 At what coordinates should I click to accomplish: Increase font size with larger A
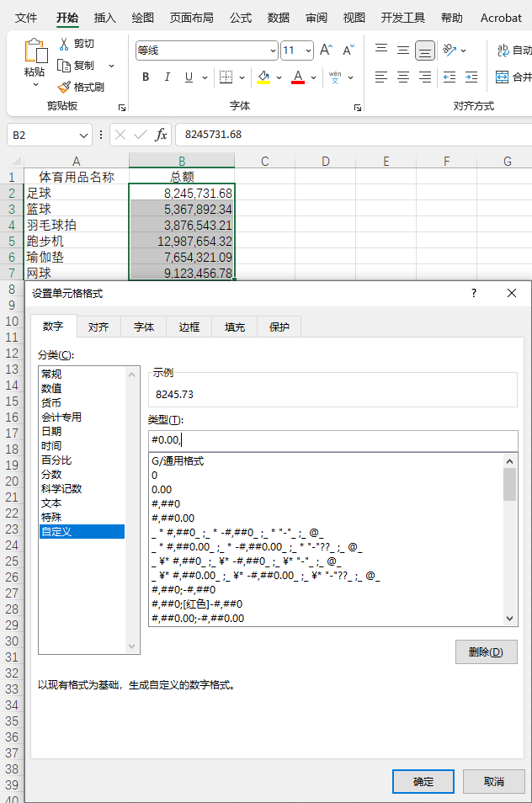(x=326, y=51)
